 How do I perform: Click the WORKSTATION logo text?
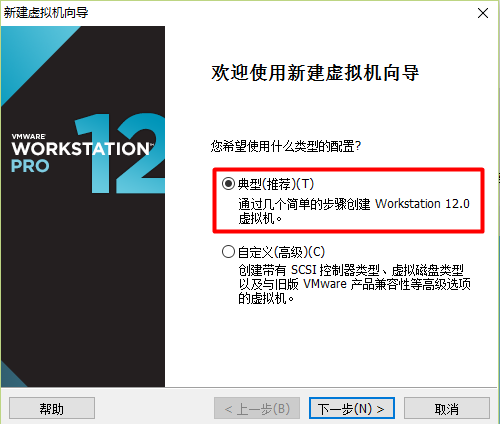tap(82, 149)
